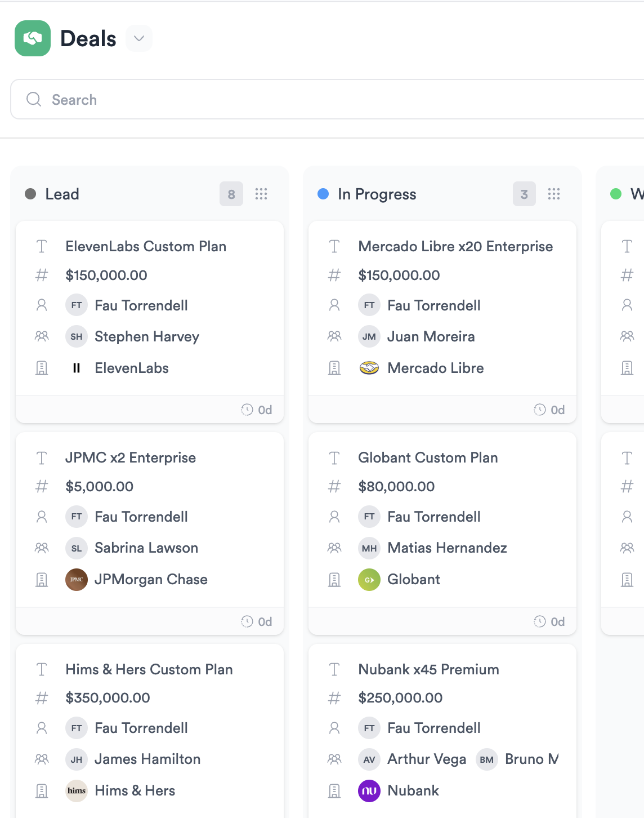644x818 pixels.
Task: Open James Hamilton contact
Action: click(147, 759)
